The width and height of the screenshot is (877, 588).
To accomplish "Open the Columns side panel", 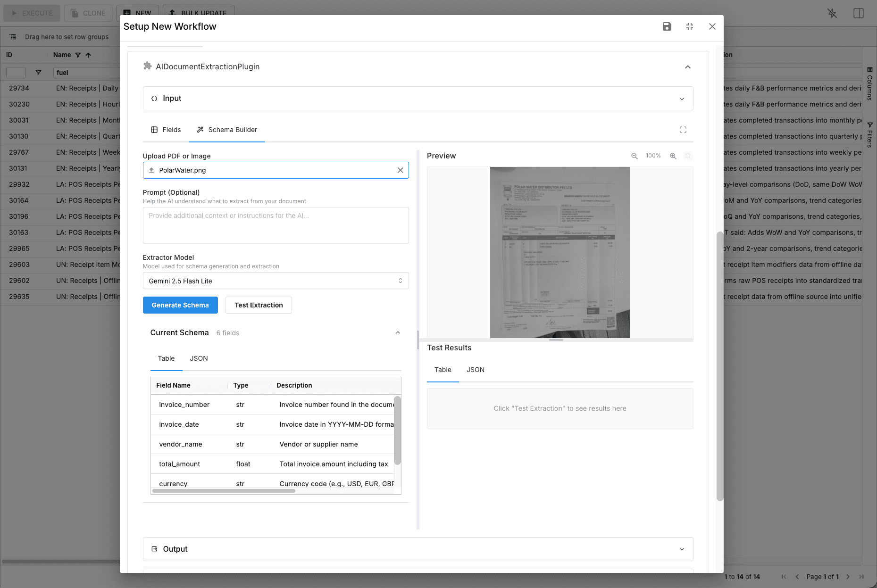I will (869, 84).
